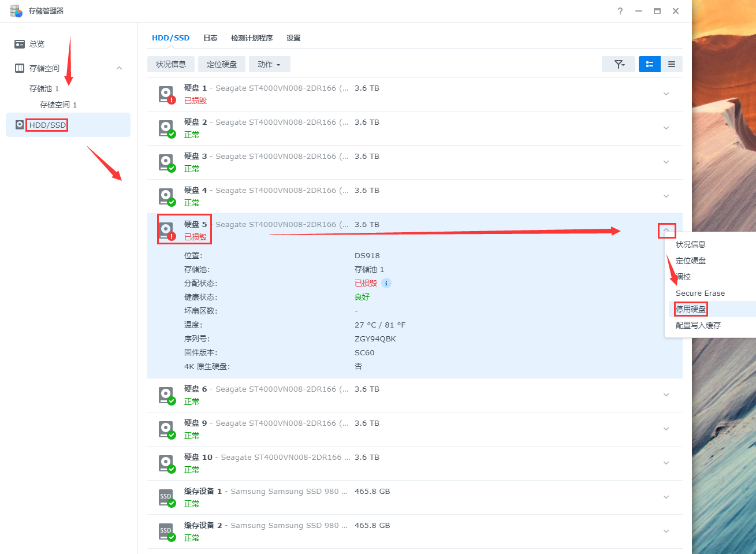Select 停用硬盘 from the context menu
Viewport: 756px width, 554px height.
pyautogui.click(x=691, y=309)
